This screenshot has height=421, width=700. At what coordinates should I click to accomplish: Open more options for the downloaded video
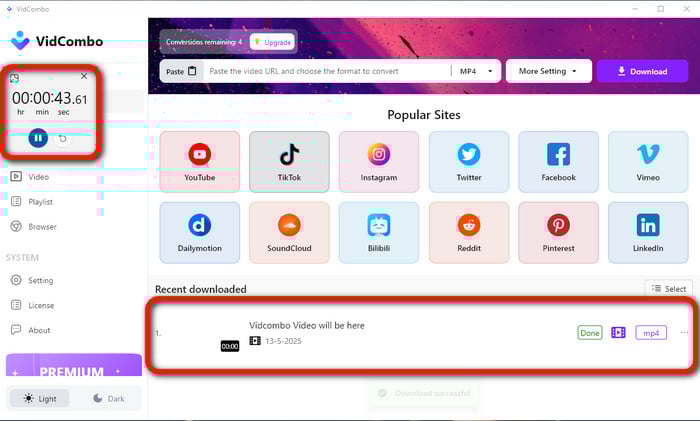[684, 333]
